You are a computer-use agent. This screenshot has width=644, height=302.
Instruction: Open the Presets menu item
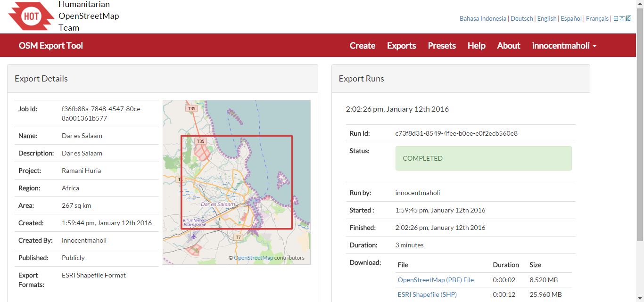(x=442, y=46)
